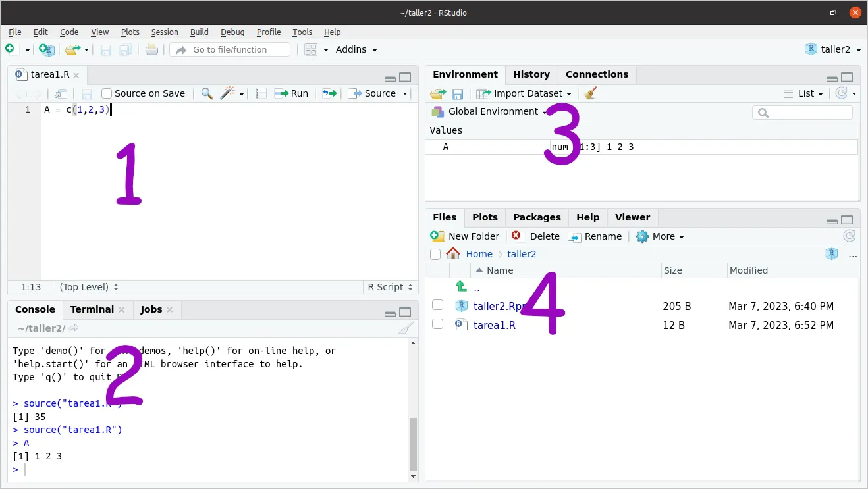Open the New File dropdown arrow
This screenshot has height=489, width=868.
pos(28,50)
